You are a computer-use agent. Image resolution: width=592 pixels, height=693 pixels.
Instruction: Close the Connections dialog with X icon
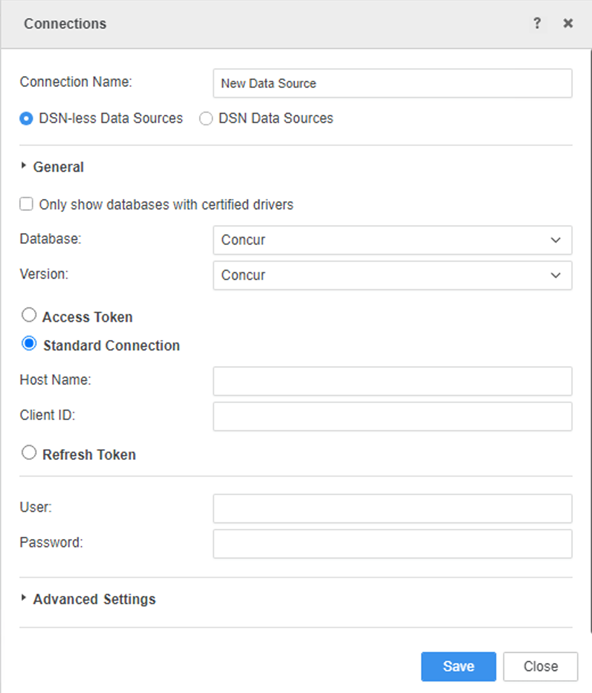pyautogui.click(x=568, y=23)
